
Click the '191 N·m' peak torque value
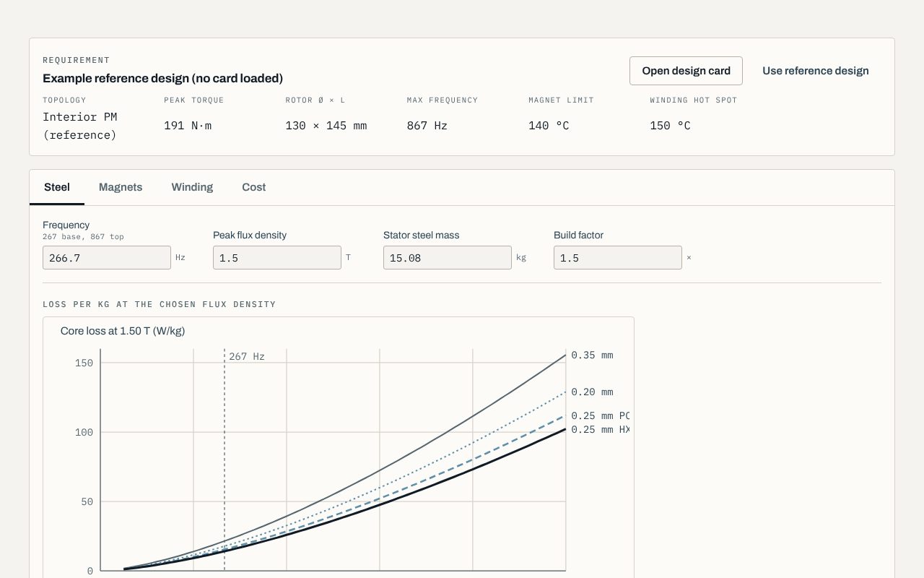[188, 126]
